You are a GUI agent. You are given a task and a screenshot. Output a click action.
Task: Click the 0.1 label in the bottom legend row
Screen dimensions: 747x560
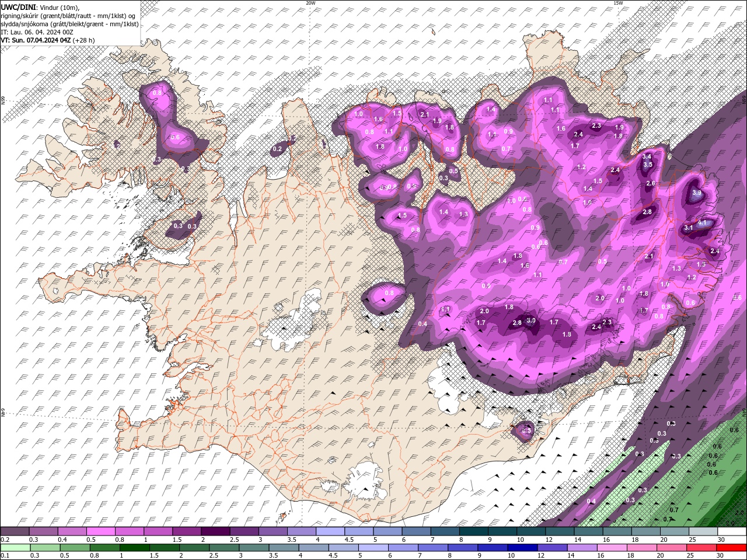(4, 556)
